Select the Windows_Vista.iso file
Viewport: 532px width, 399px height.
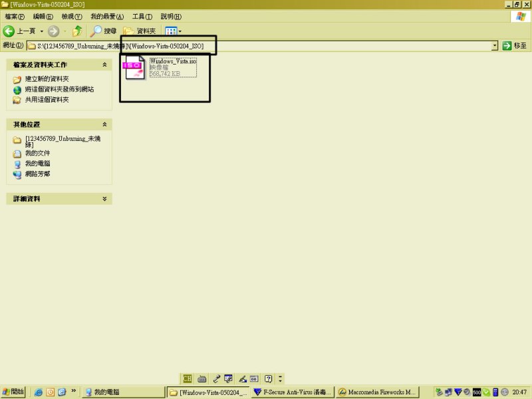point(160,67)
